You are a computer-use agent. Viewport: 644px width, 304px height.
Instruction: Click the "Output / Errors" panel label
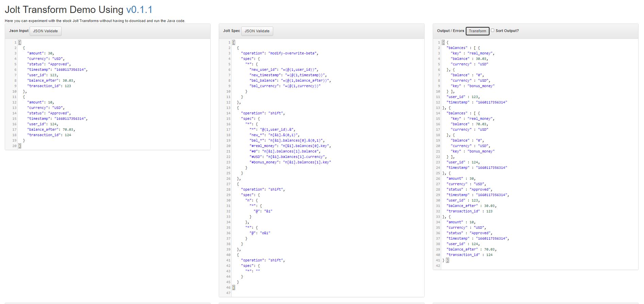450,31
